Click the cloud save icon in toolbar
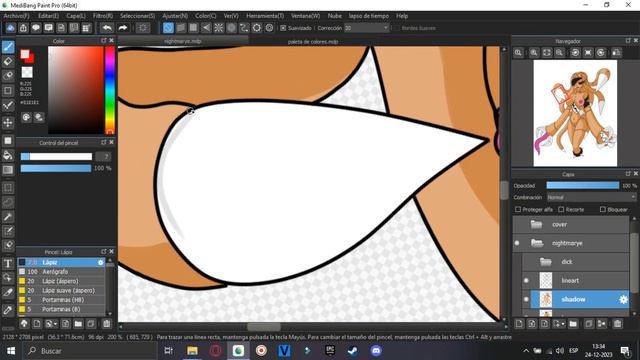This screenshot has height=360, width=640. point(11,28)
